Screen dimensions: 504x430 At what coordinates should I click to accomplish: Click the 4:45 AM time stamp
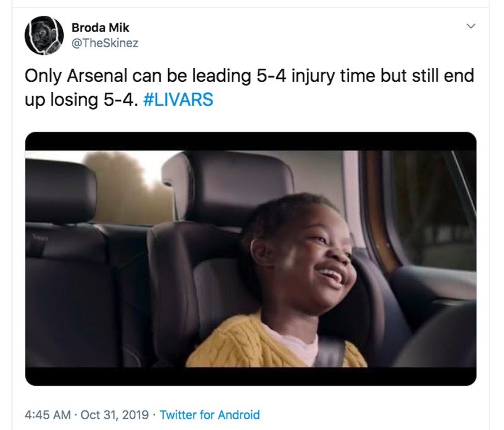[47, 414]
